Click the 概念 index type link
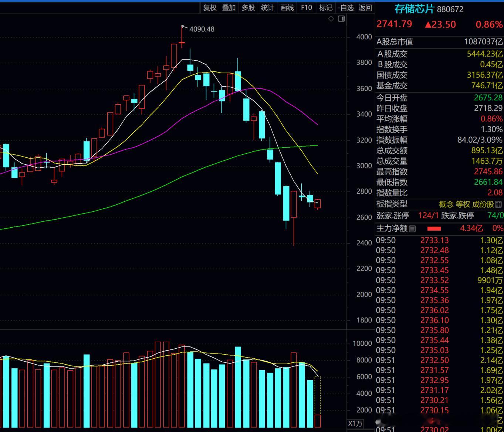Image resolution: width=504 pixels, height=432 pixels. [446, 204]
